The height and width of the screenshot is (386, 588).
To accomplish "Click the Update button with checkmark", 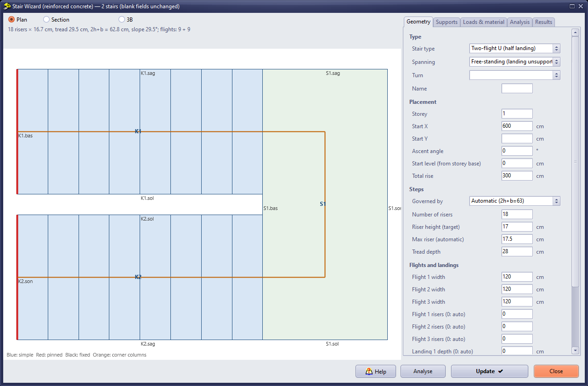I will click(490, 371).
